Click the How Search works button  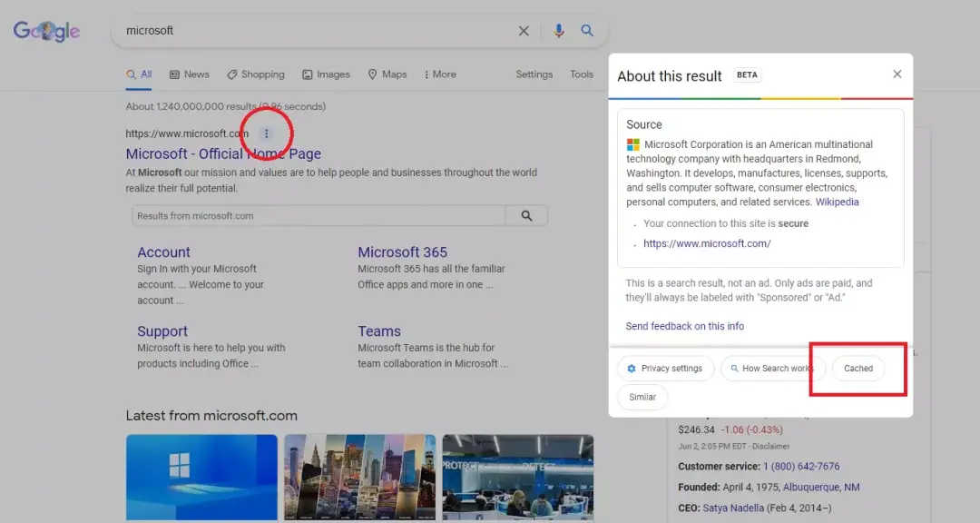tap(773, 369)
